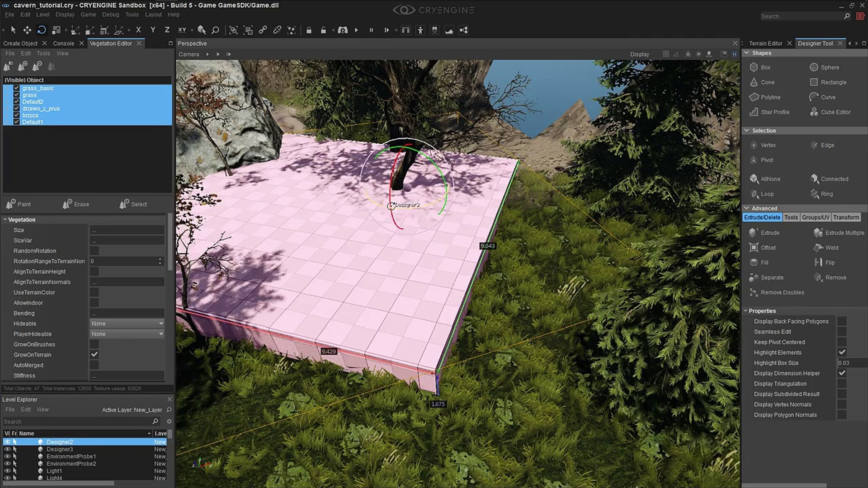The width and height of the screenshot is (868, 488).
Task: Collapse the Shapes section
Action: pos(747,53)
